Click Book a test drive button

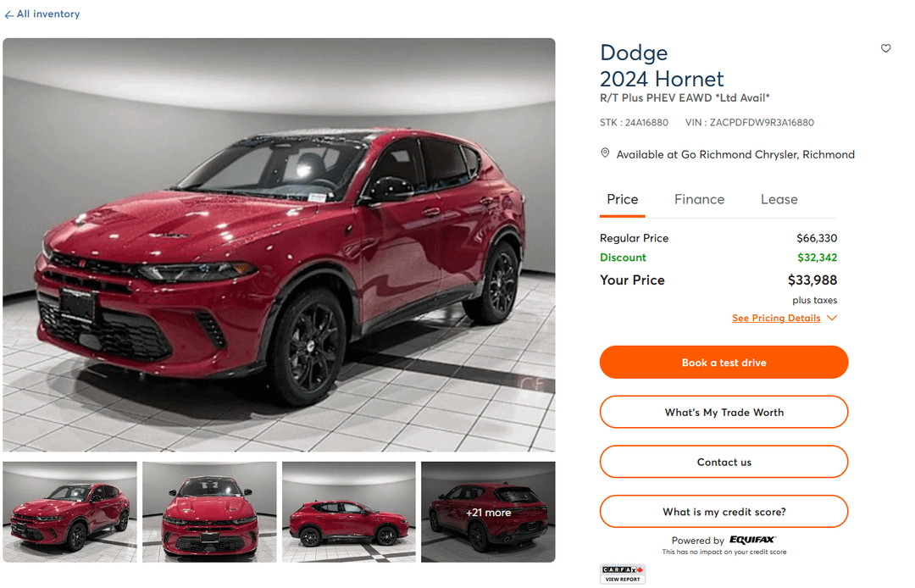coord(724,363)
